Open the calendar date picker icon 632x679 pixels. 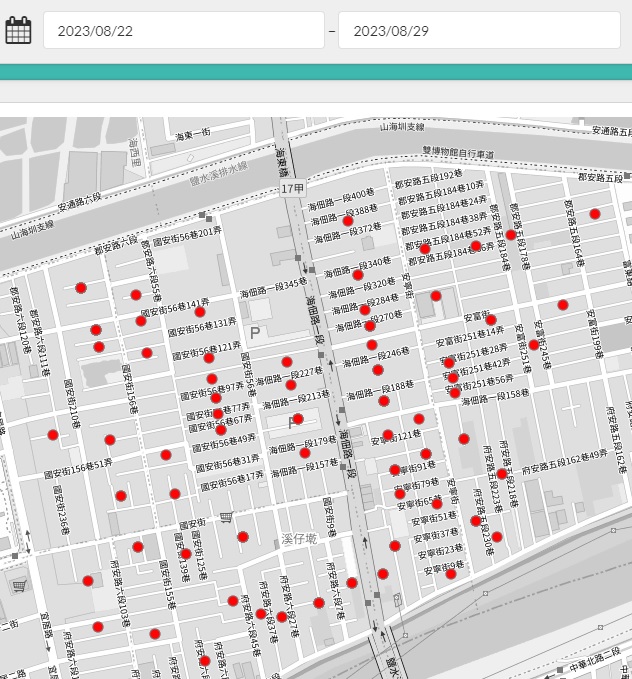(x=18, y=30)
